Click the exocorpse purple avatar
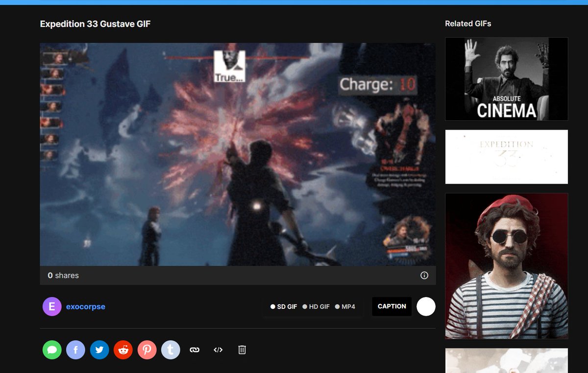 point(52,307)
